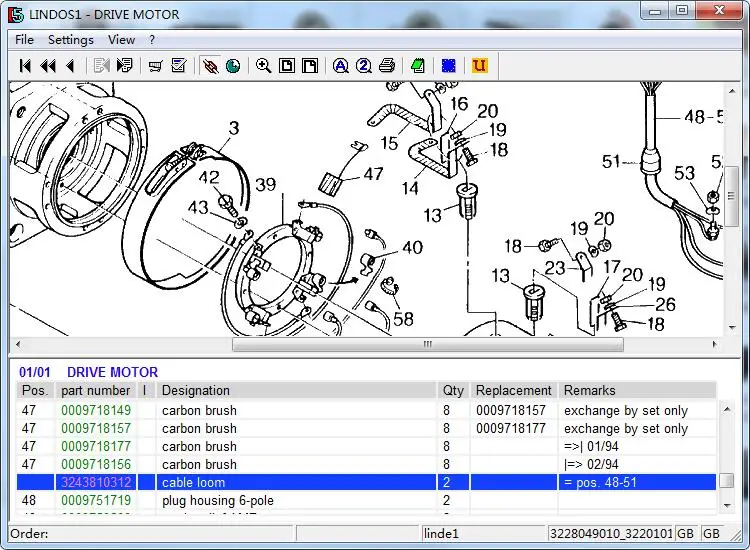Viewport: 750px width, 550px height.
Task: Click the diagram horizontal scrollbar thumb
Action: coord(428,344)
